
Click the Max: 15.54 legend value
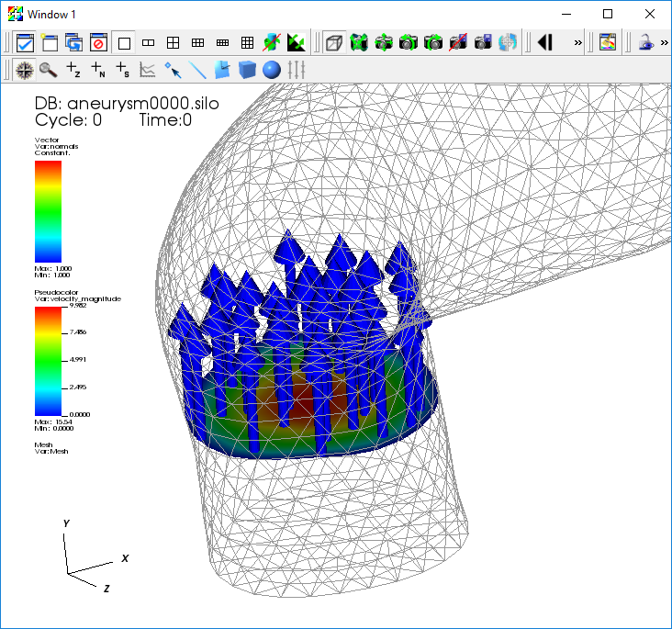click(x=53, y=421)
